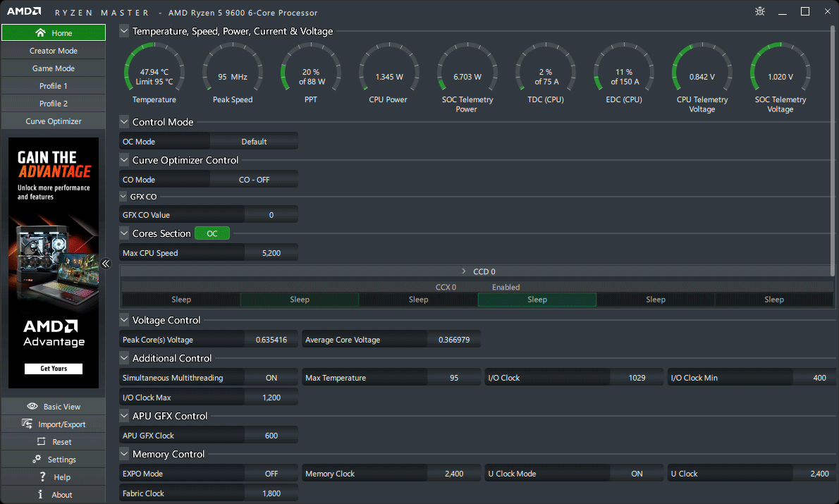Click the Memory Clock 2,400 field

pos(454,474)
